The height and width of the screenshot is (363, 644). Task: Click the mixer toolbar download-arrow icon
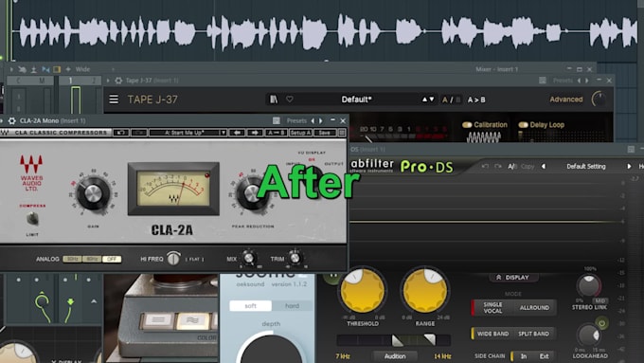pyautogui.click(x=34, y=69)
